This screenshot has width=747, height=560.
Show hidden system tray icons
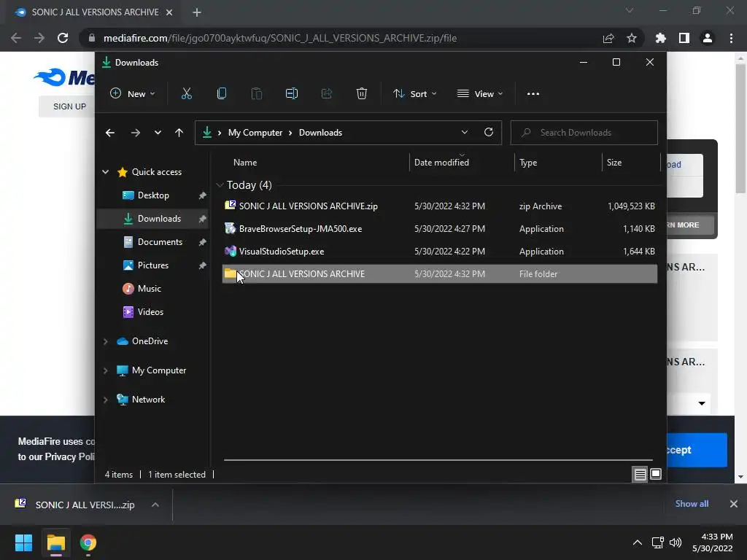(637, 542)
